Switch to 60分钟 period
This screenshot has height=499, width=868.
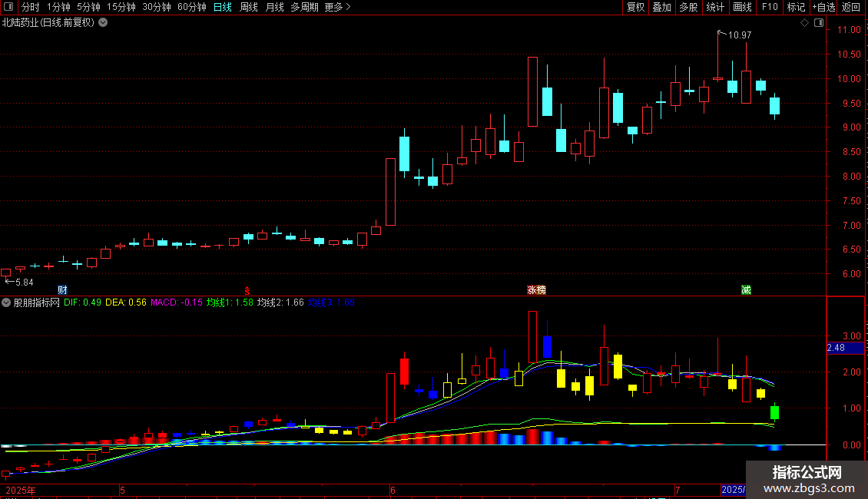(x=192, y=7)
